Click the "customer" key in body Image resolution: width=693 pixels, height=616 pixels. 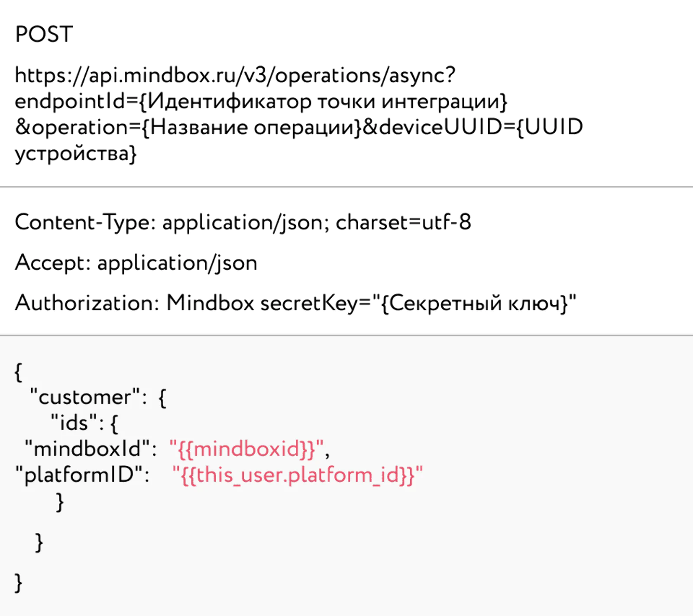tap(85, 397)
